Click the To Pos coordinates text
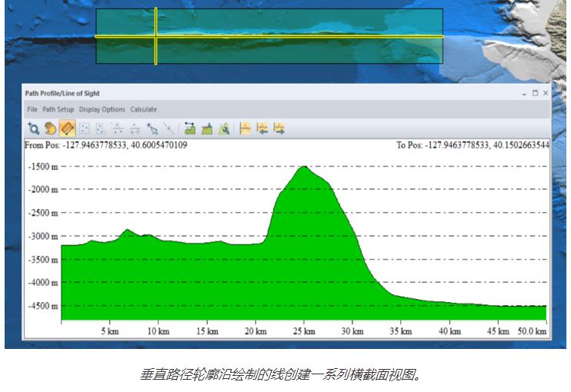Viewport: 571px width, 392px height. click(472, 145)
